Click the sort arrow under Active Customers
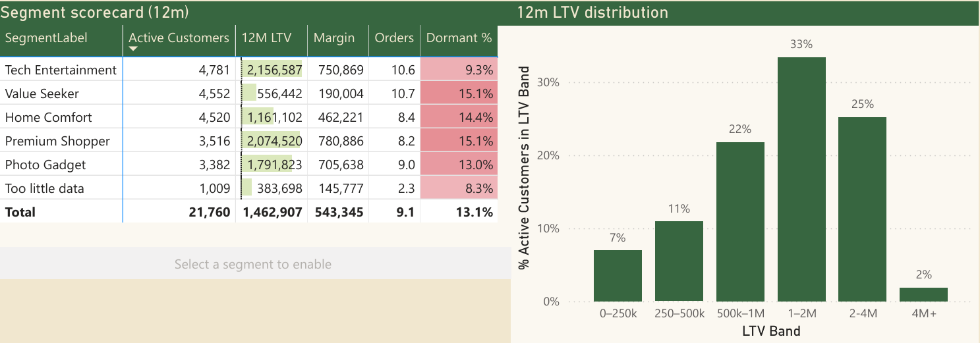 (x=133, y=49)
